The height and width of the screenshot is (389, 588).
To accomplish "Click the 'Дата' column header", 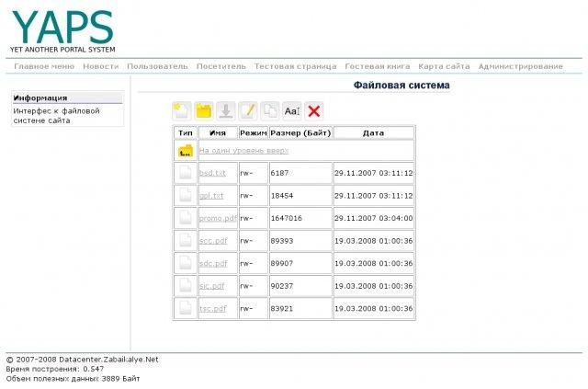I will [x=374, y=133].
